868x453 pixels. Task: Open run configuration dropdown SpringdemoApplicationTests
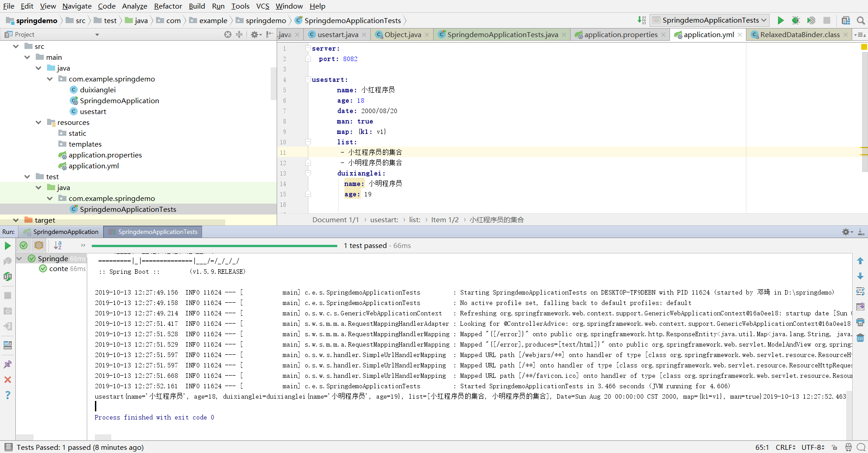coord(710,20)
